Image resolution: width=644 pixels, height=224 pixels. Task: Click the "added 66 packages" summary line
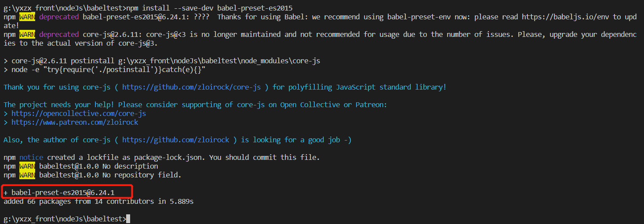[98, 201]
